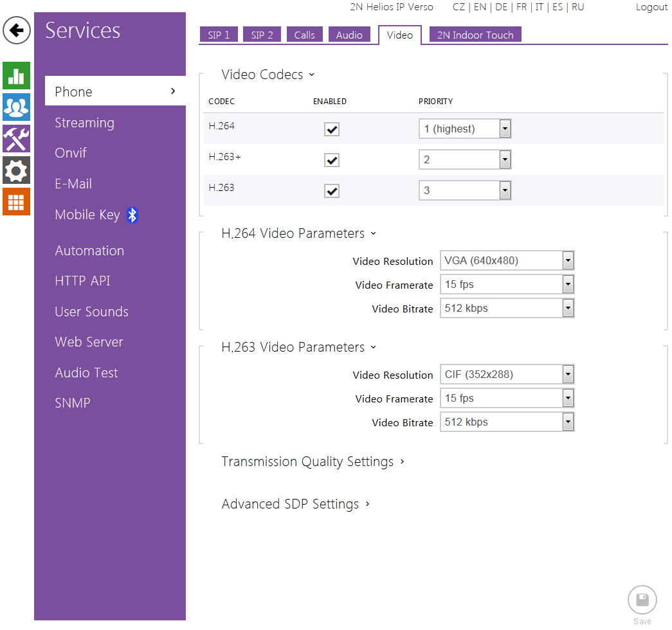Viewport: 672px width, 630px height.
Task: Open the Directory users icon
Action: coord(16,107)
